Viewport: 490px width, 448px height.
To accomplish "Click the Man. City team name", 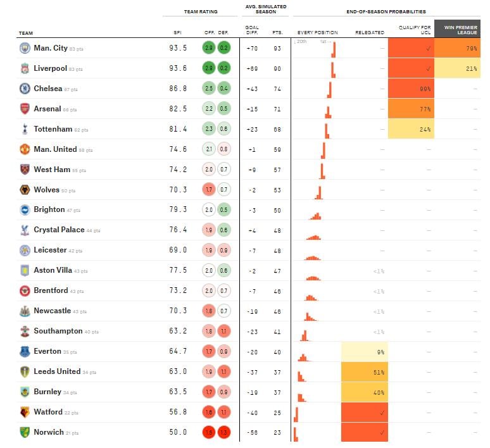I will 51,48.
